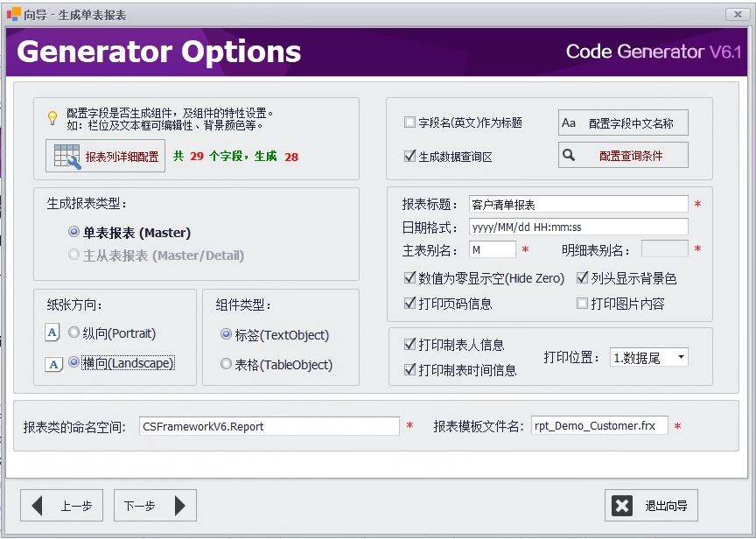The image size is (756, 539).
Task: Click the portrait orientation A icon
Action: (x=52, y=332)
